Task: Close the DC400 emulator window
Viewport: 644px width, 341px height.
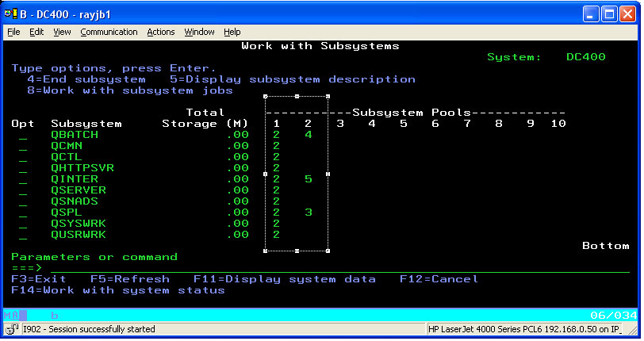Action: point(627,13)
